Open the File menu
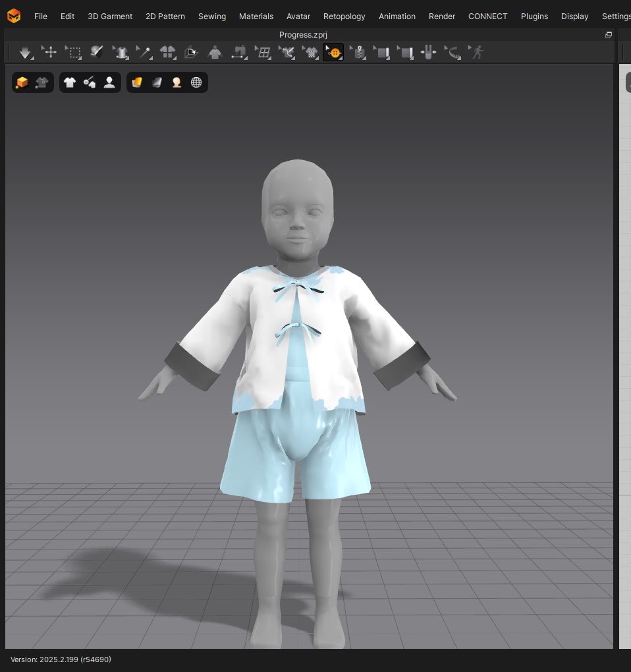Screen dimensions: 631x672 [41, 16]
